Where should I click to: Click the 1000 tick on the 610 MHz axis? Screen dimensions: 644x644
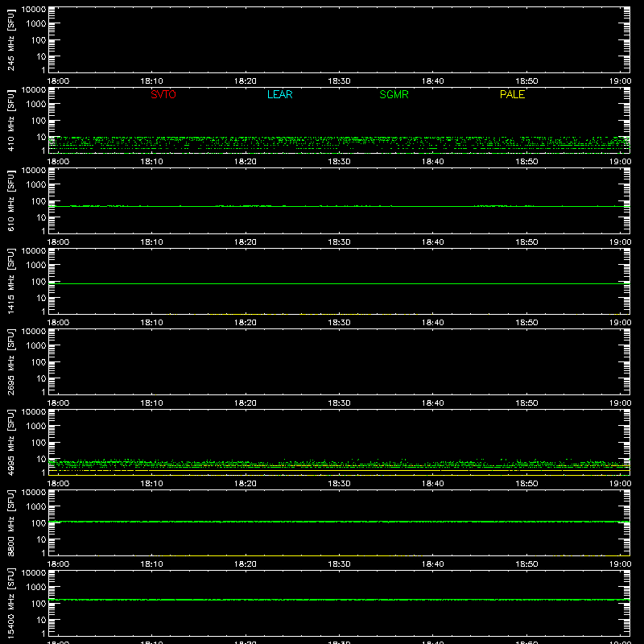click(36, 185)
